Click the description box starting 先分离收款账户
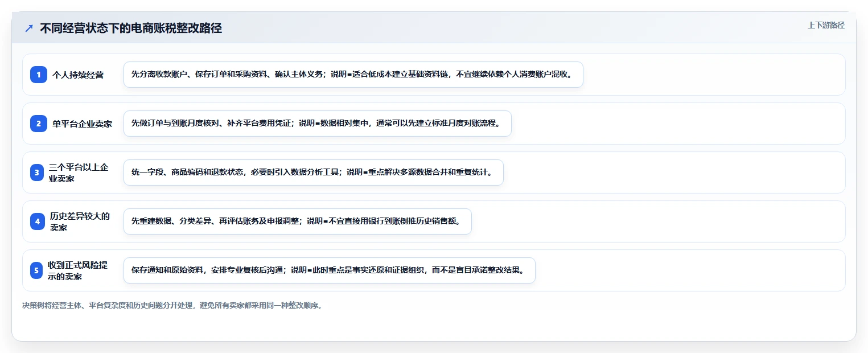 click(x=353, y=75)
